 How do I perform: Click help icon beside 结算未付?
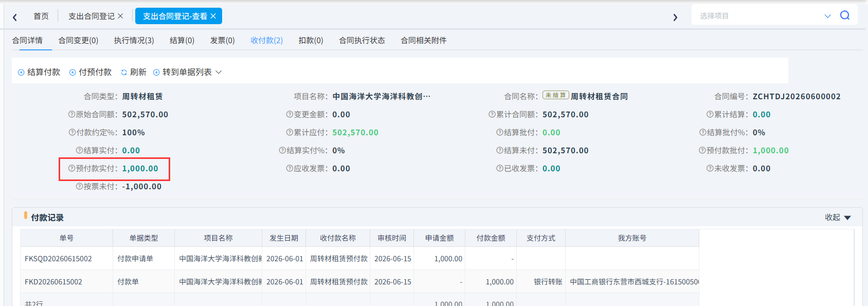pos(500,151)
